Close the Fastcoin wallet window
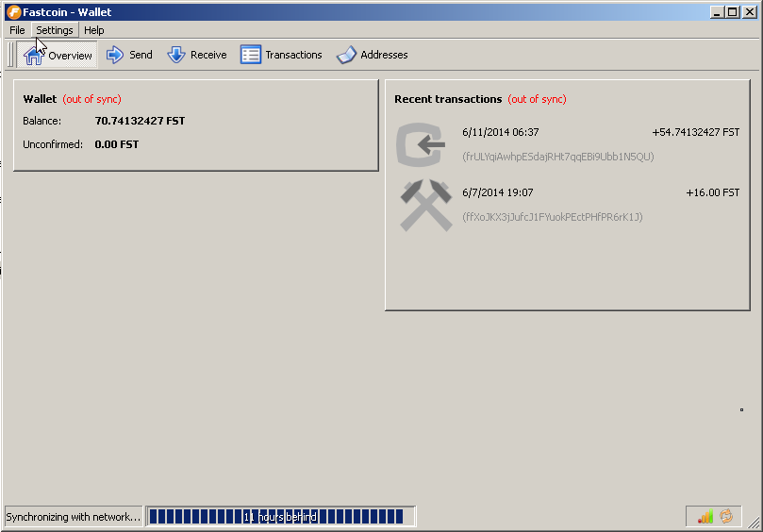 (x=750, y=12)
